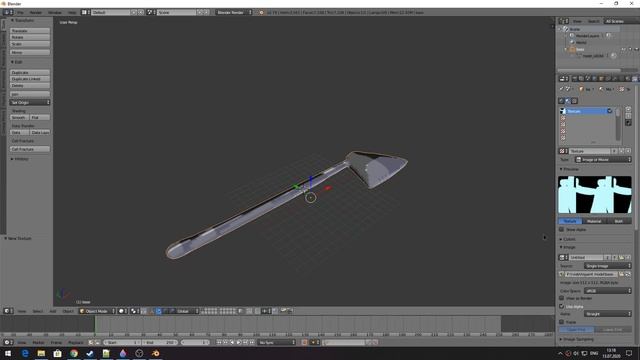Viewport: 640px width, 360px height.
Task: Select Lower First field order
Action: (x=613, y=329)
